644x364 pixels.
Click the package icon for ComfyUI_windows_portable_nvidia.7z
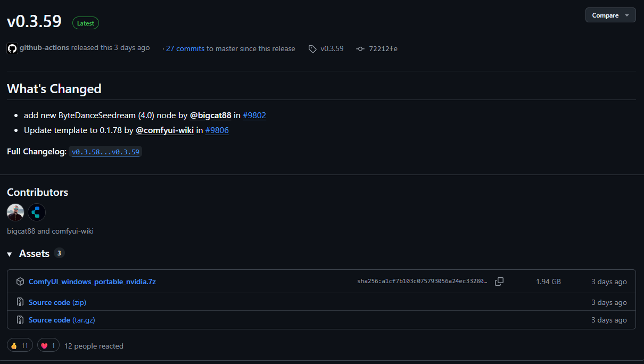click(20, 282)
